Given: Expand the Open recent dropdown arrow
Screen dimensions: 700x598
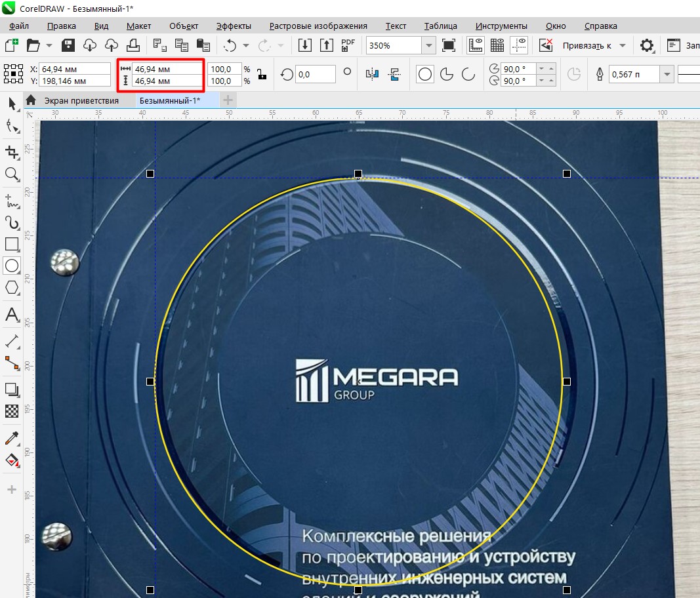Looking at the screenshot, I should (49, 45).
